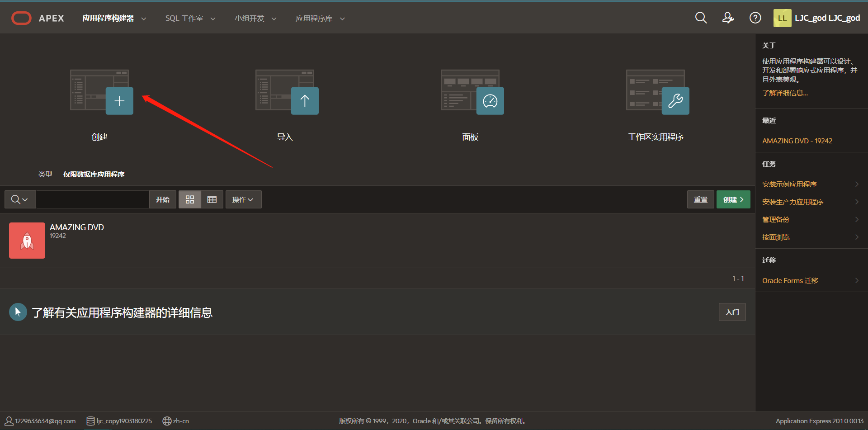Open the administration user-wrench icon

(x=728, y=18)
